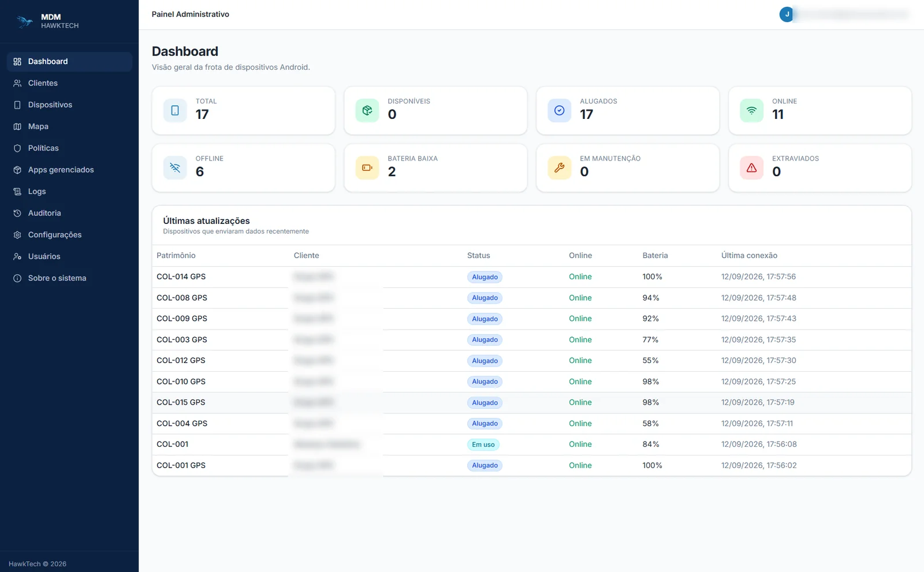Select the COL-003 GPS row name
Viewport: 924px width, 572px height.
182,340
